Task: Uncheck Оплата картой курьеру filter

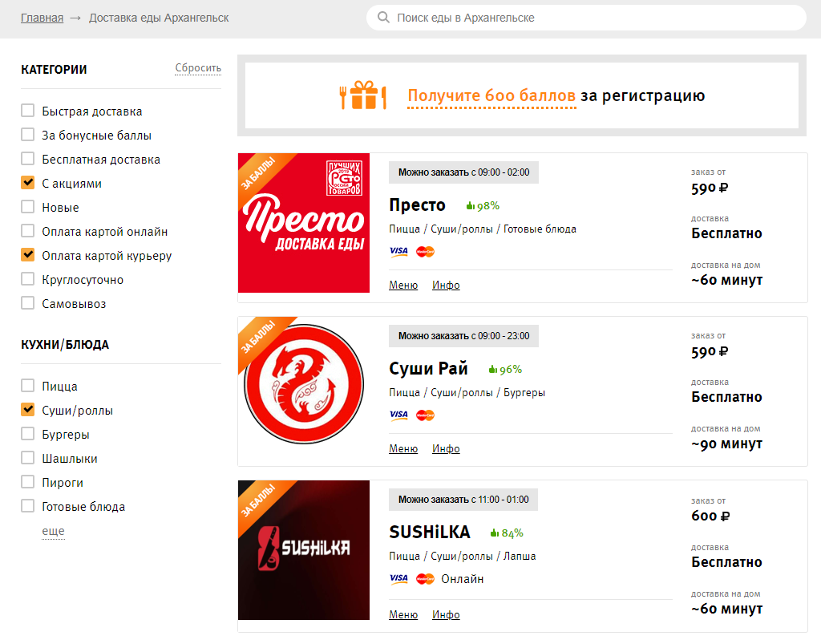Action: (28, 255)
